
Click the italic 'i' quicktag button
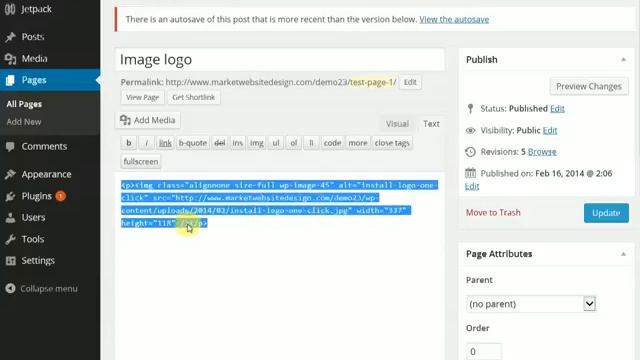147,143
